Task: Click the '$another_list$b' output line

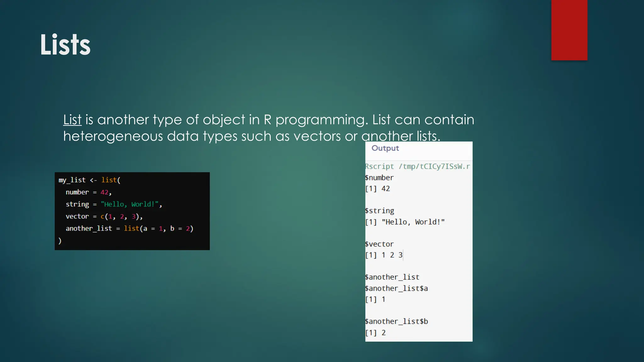Action: tap(397, 321)
